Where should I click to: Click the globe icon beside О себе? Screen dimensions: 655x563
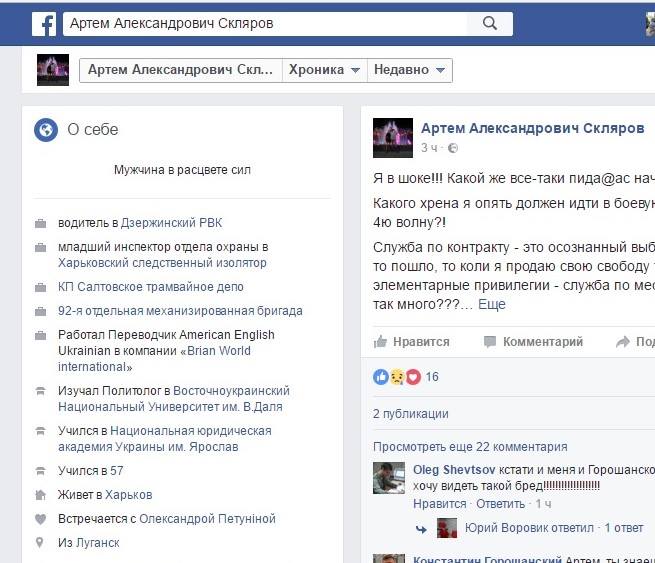pyautogui.click(x=46, y=130)
